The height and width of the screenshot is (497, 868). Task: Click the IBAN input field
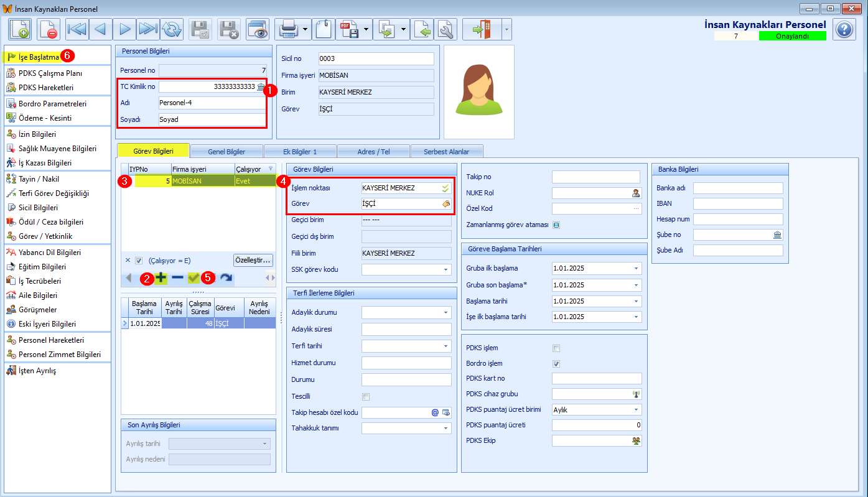738,203
